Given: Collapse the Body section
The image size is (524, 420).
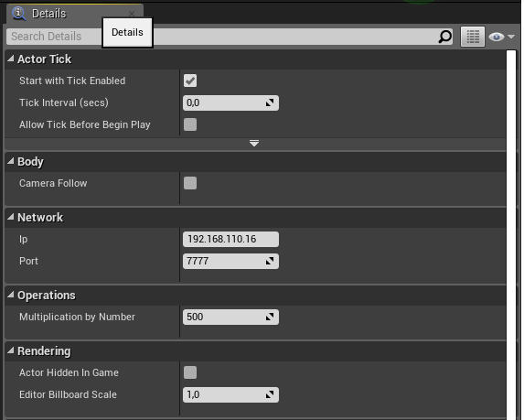Looking at the screenshot, I should tap(11, 161).
